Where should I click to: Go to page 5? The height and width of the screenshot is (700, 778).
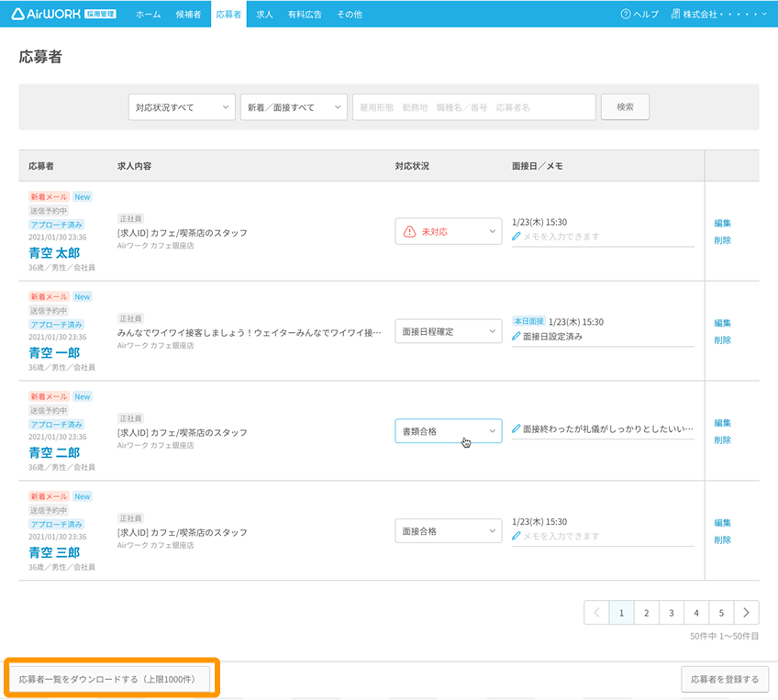(x=721, y=613)
